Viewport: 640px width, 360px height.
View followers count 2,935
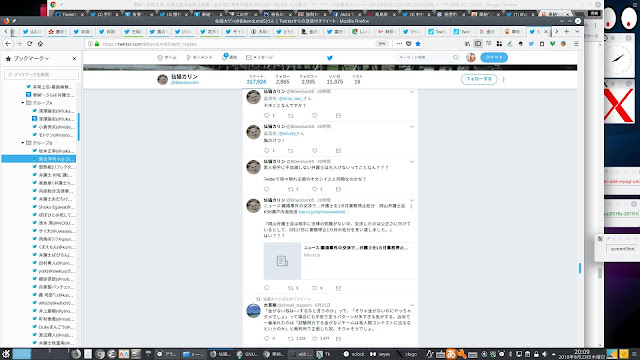click(308, 80)
